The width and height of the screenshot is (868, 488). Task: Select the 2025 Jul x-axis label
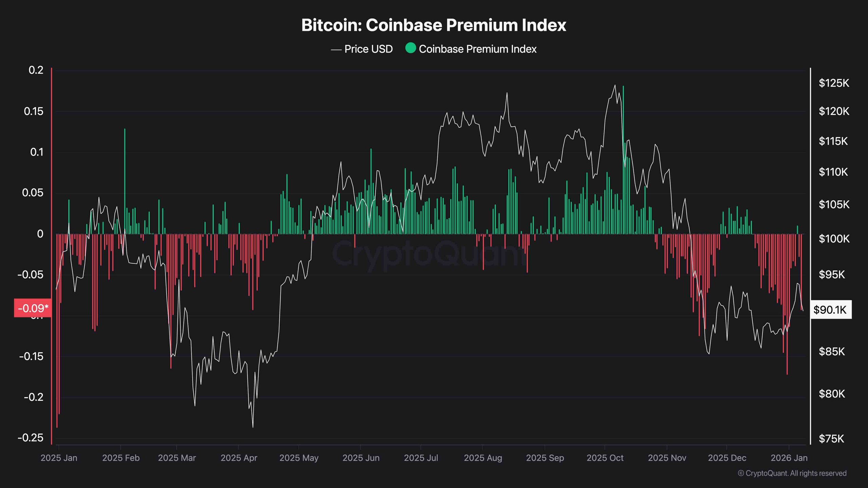coord(421,458)
